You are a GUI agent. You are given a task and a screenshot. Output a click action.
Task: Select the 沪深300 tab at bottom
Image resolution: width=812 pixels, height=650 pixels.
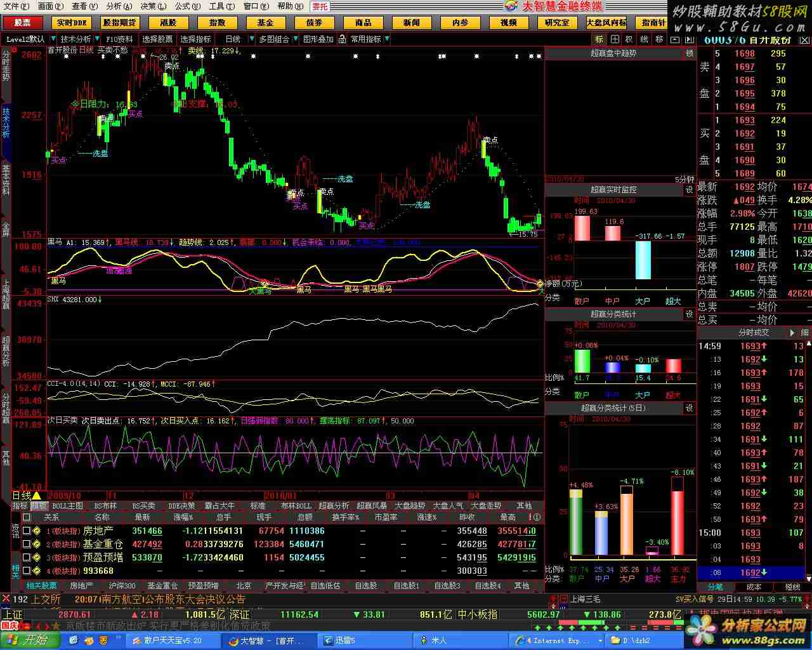click(122, 586)
